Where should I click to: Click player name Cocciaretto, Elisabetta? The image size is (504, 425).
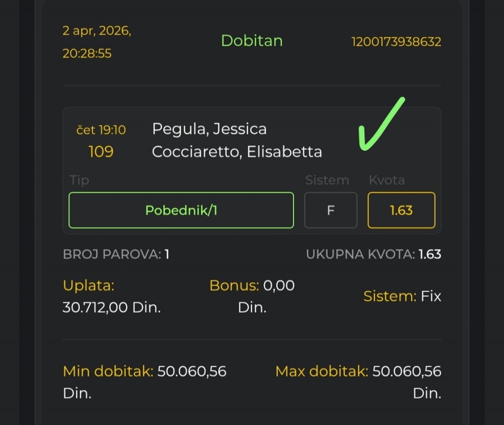(237, 152)
